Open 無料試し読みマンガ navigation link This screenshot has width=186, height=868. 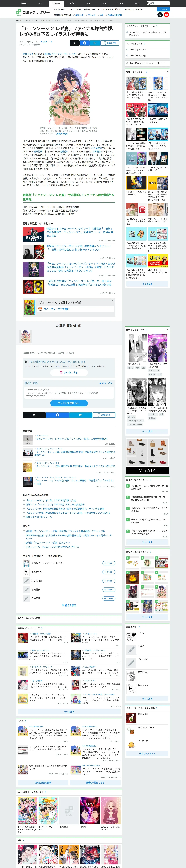62,15
